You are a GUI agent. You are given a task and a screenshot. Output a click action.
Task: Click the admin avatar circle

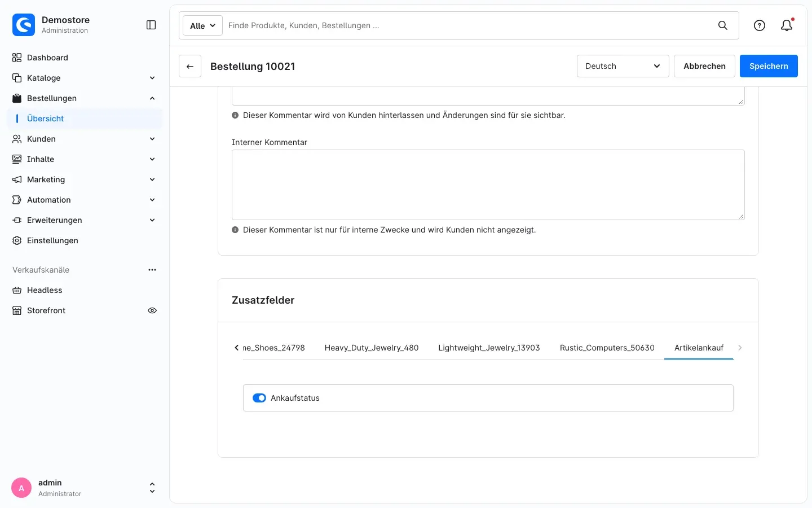[x=21, y=488]
